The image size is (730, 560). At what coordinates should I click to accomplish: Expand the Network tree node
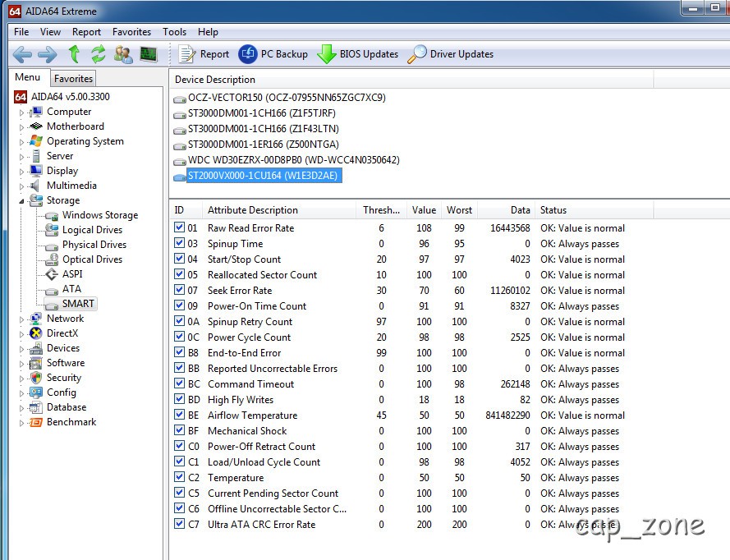pyautogui.click(x=21, y=319)
